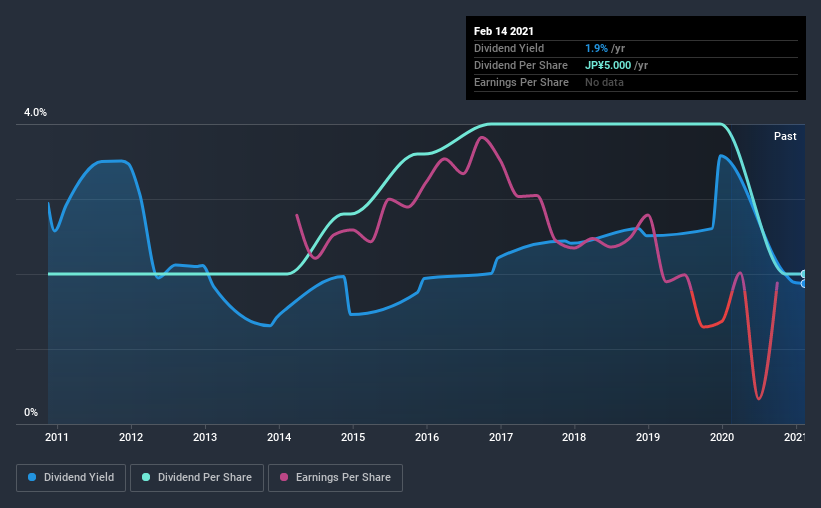The width and height of the screenshot is (821, 508).
Task: Select the 2019 x-axis label
Action: click(x=648, y=437)
